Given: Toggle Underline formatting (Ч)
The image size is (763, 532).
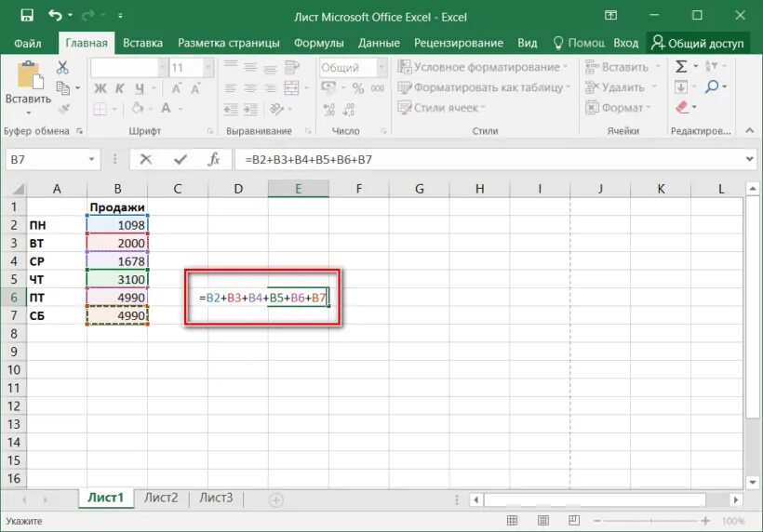Looking at the screenshot, I should (x=140, y=88).
